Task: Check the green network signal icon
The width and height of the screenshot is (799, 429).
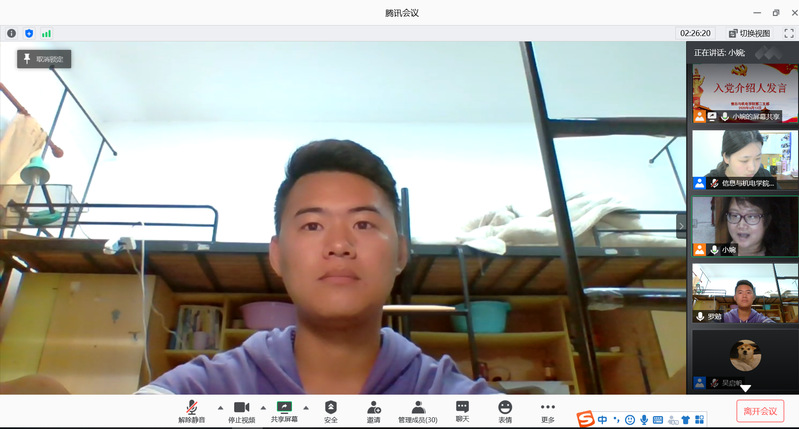Action: click(x=46, y=33)
